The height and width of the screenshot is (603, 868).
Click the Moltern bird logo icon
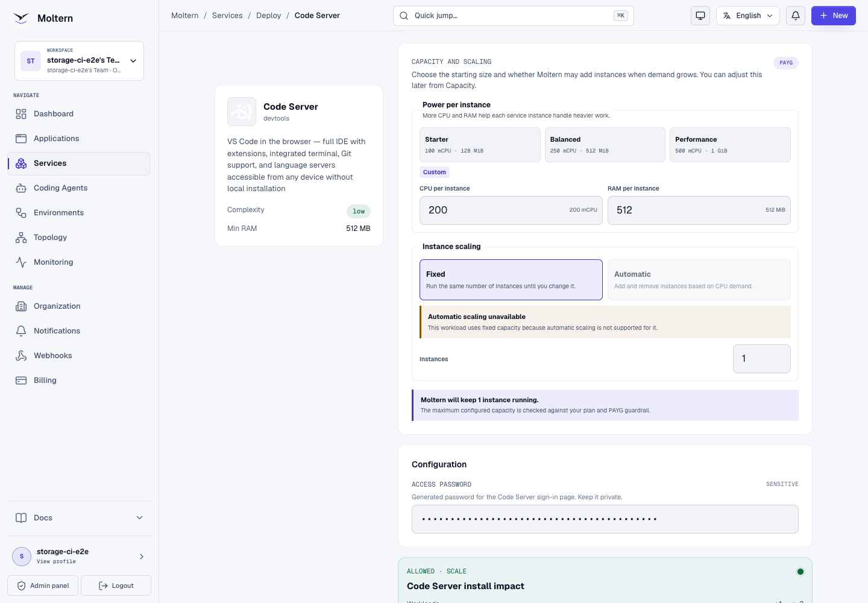[x=21, y=18]
